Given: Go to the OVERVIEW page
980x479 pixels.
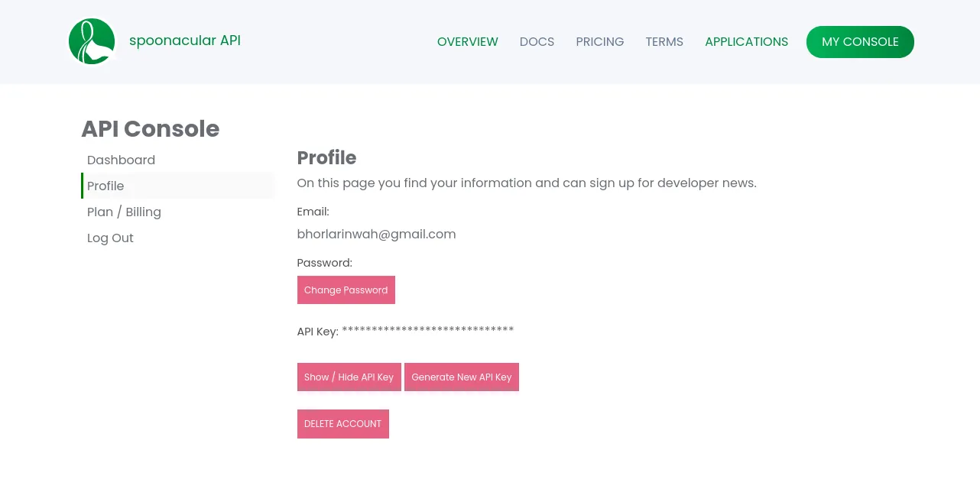Looking at the screenshot, I should tap(467, 42).
